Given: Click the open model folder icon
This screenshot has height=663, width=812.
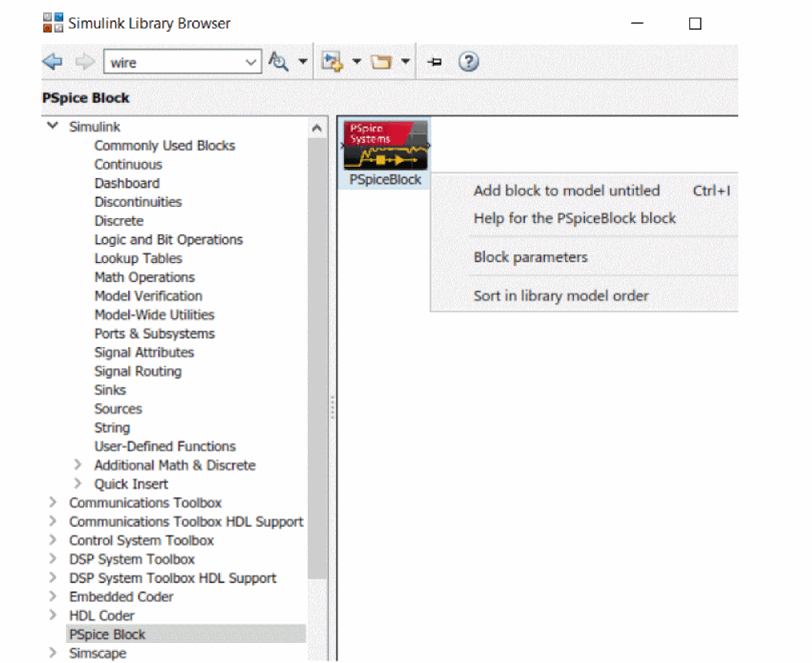Looking at the screenshot, I should pyautogui.click(x=381, y=63).
